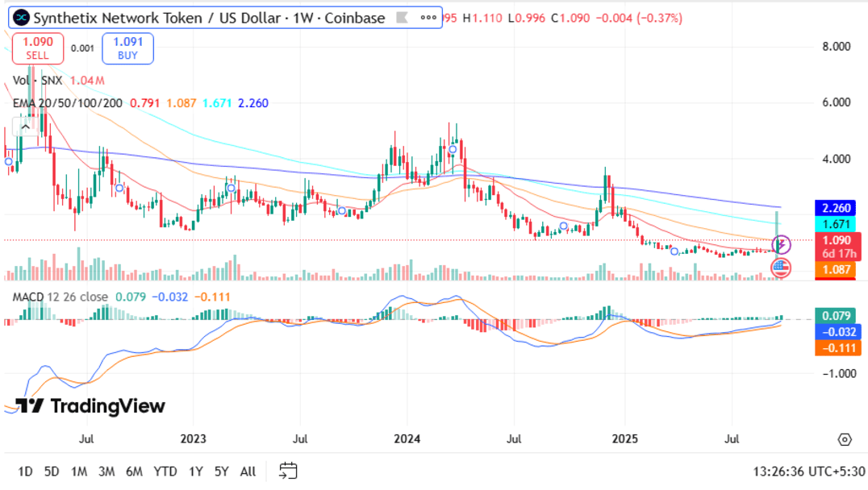Viewport: 868px width, 490px height.
Task: Click the TradingView logo
Action: tap(90, 406)
